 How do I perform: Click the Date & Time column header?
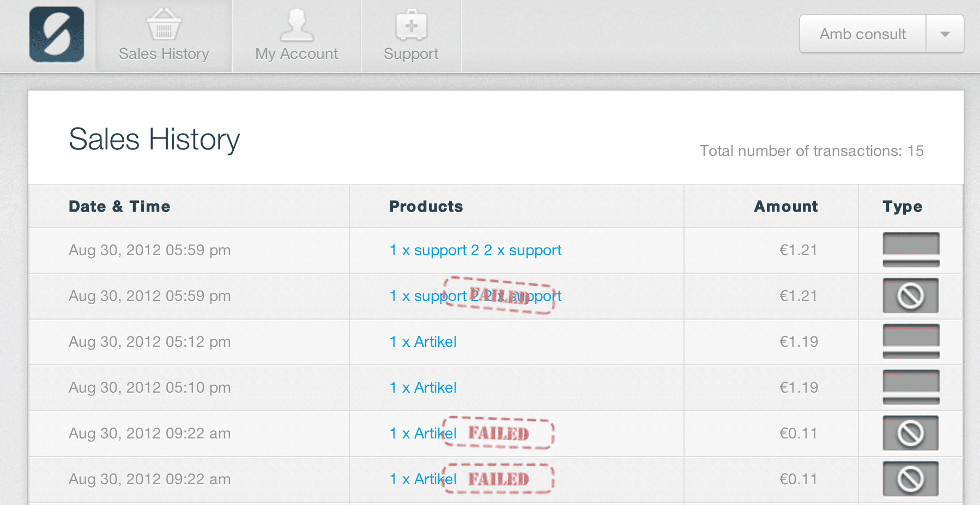point(119,207)
